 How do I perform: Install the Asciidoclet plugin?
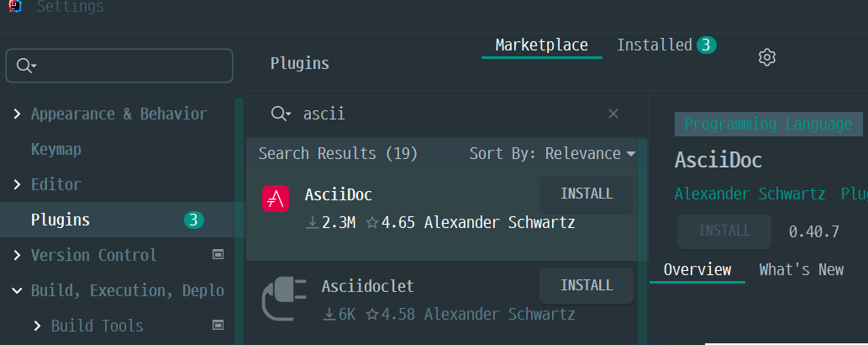[x=587, y=285]
